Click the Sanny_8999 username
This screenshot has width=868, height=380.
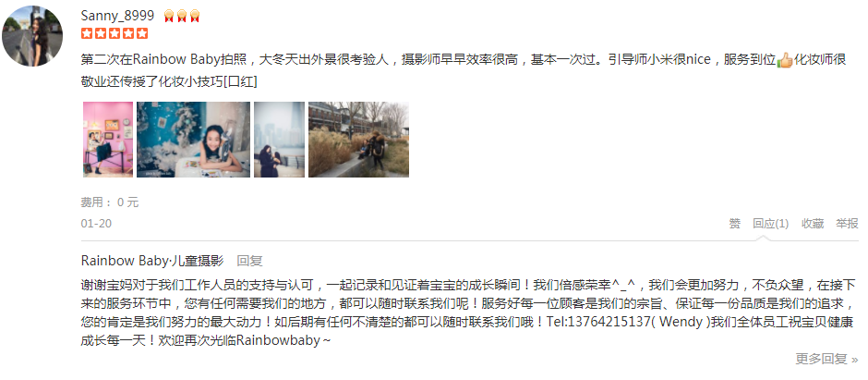point(117,16)
